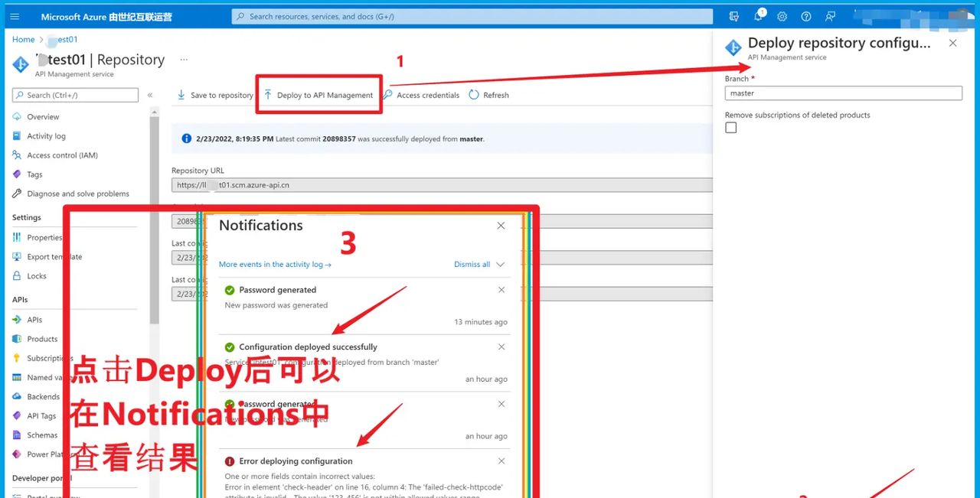This screenshot has width=980, height=498.
Task: Open the notifications bell icon
Action: 758,16
